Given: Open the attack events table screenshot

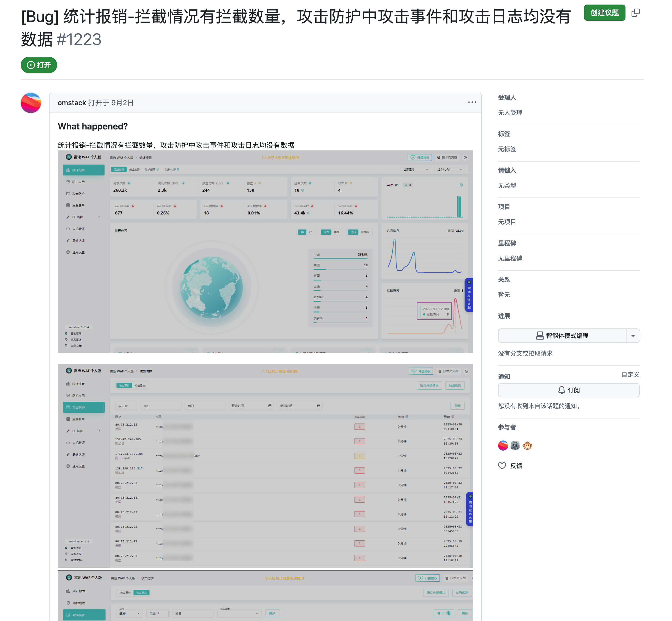Looking at the screenshot, I should point(265,466).
